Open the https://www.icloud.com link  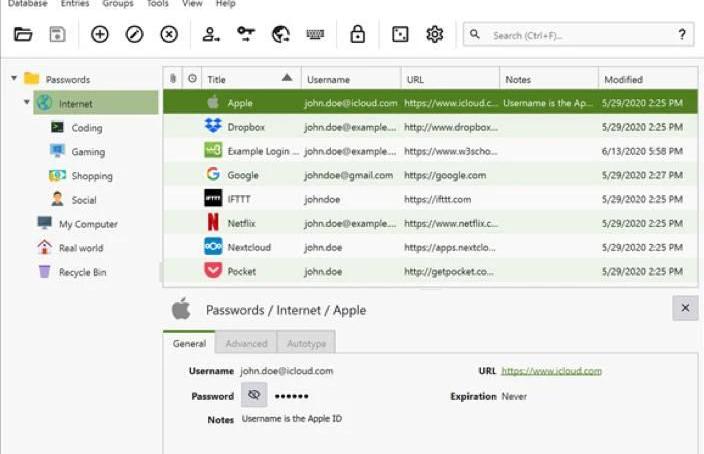click(x=551, y=371)
